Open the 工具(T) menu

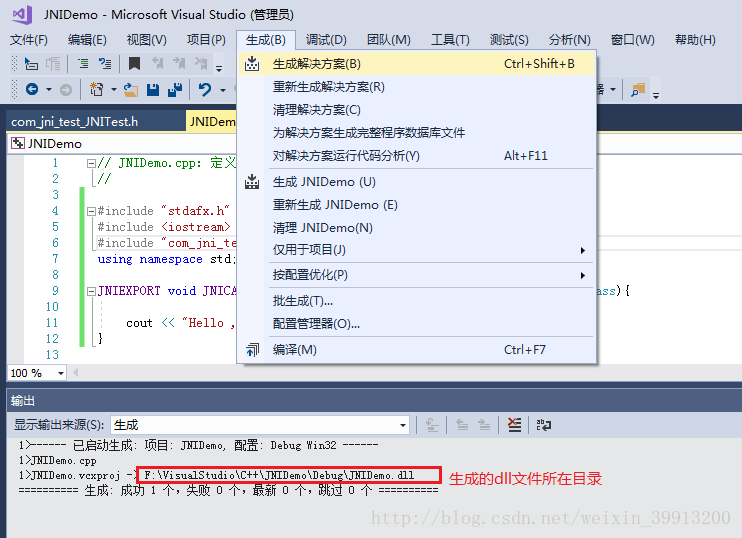(x=450, y=40)
